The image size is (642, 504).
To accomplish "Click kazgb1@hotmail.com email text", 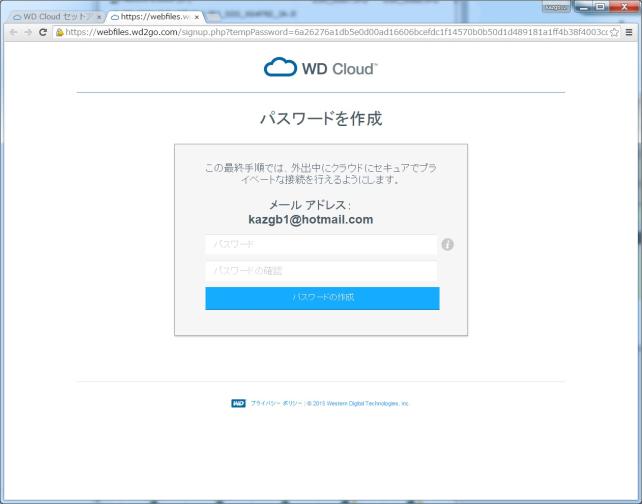I will click(311, 219).
